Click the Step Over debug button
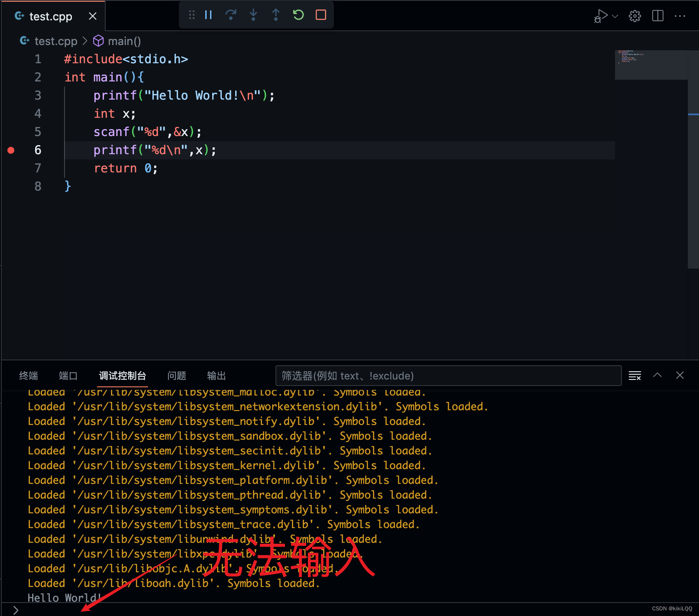 pos(231,15)
